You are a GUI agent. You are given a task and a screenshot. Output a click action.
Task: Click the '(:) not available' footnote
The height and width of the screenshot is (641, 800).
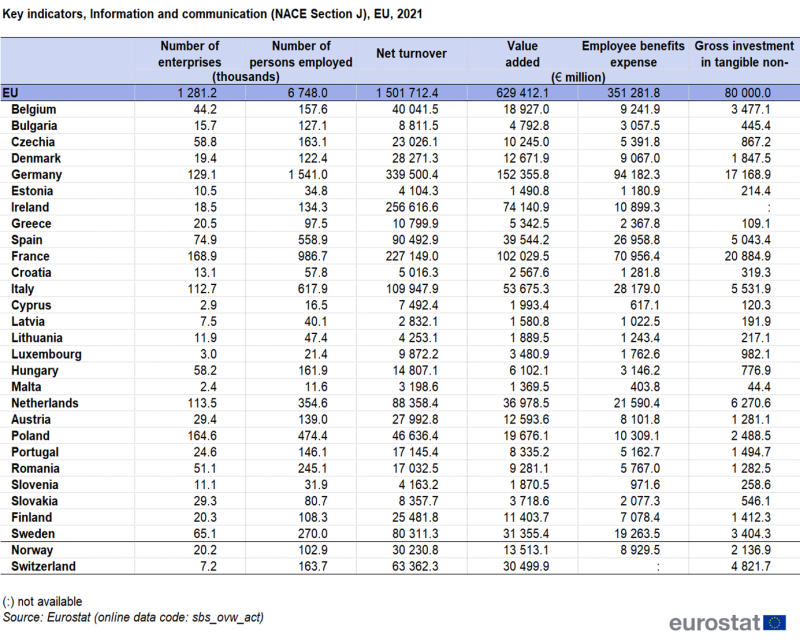pyautogui.click(x=42, y=602)
